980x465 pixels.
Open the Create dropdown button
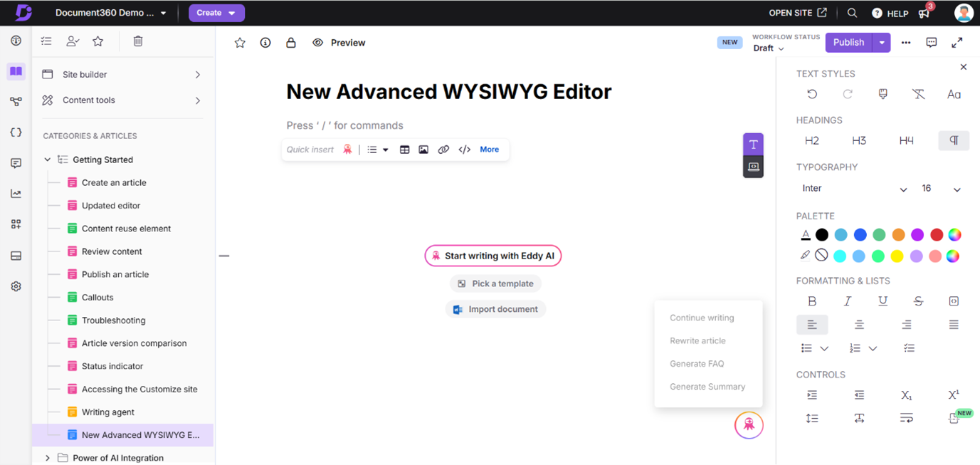[x=216, y=13]
